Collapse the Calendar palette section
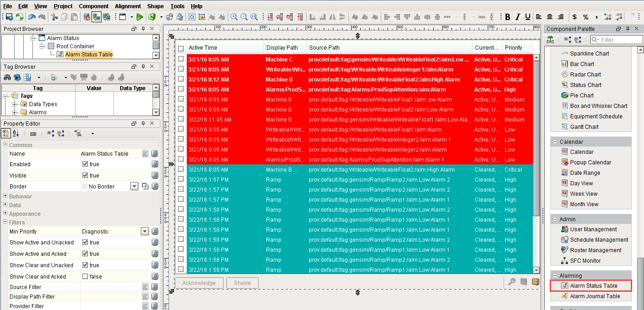644x310 pixels. [555, 142]
